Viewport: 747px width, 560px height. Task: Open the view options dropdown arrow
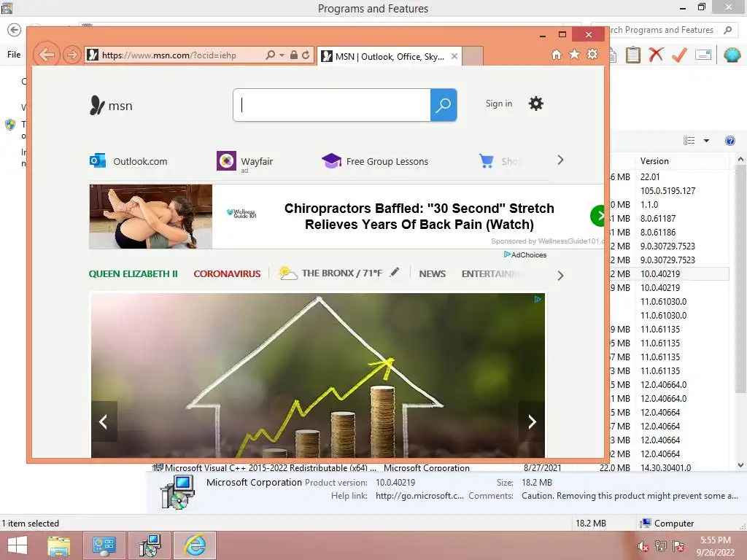click(x=706, y=141)
